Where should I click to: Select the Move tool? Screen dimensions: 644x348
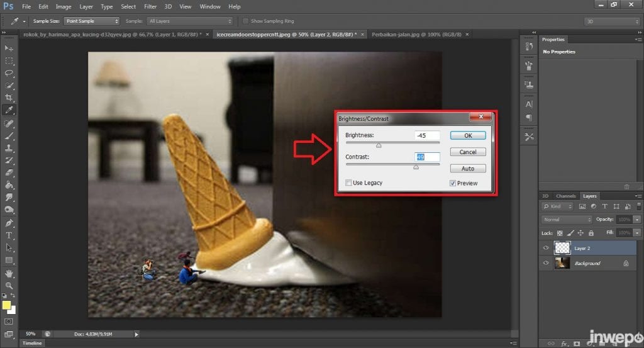pos(9,48)
